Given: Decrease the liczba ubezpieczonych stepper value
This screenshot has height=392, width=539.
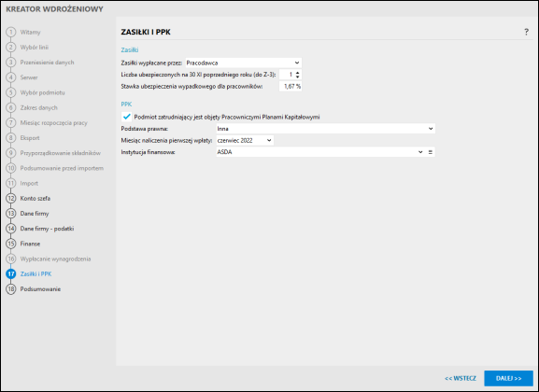Looking at the screenshot, I should click(298, 77).
